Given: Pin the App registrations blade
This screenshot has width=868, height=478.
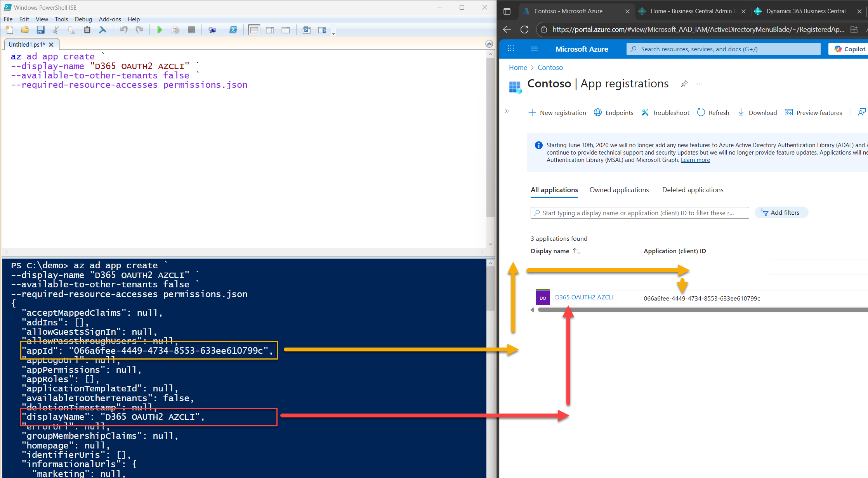Looking at the screenshot, I should pos(684,84).
